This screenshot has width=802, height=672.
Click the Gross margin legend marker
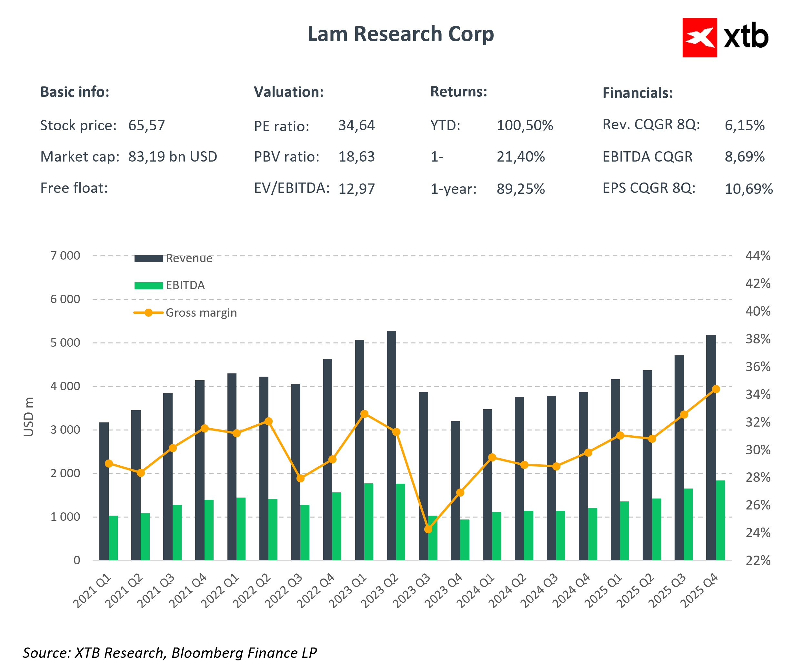click(x=149, y=313)
